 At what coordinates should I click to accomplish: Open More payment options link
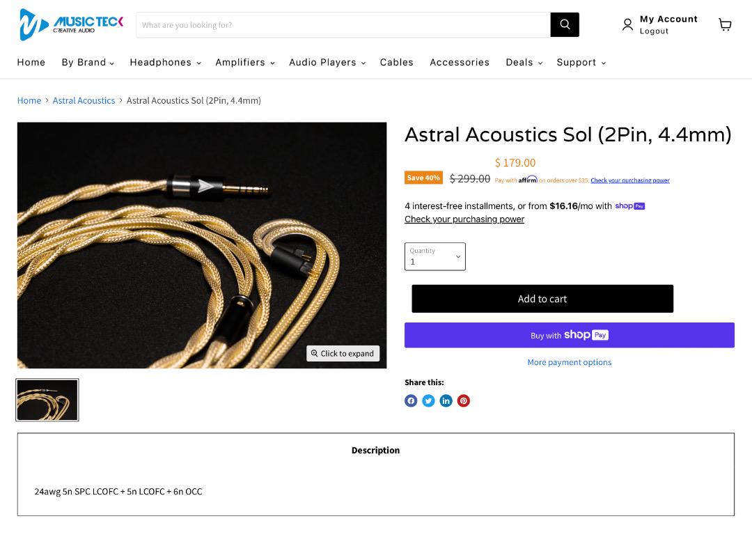click(x=570, y=362)
